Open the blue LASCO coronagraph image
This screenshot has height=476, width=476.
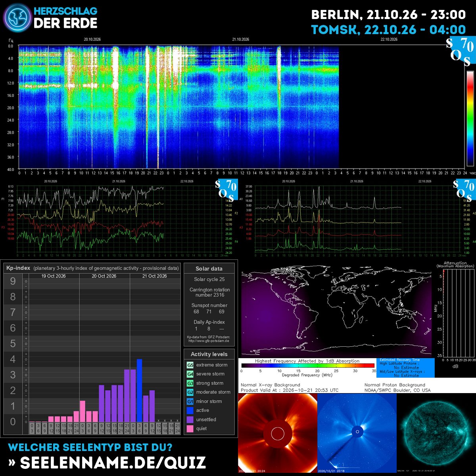357,433
